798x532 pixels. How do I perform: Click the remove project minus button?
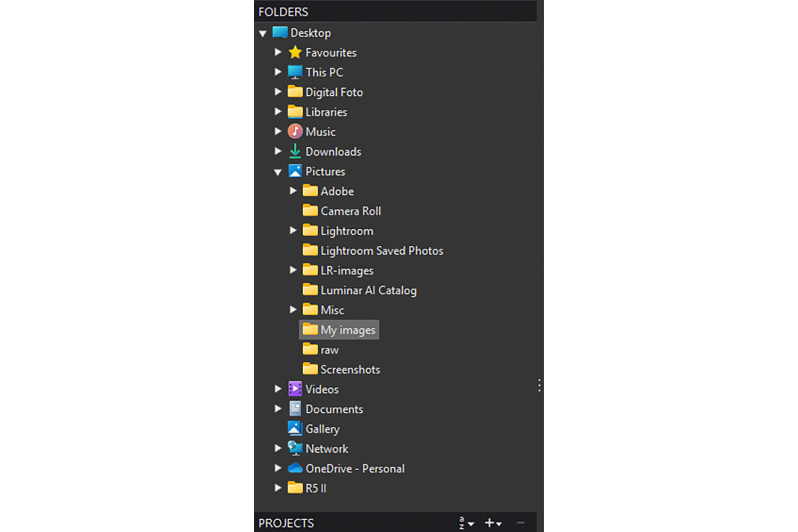521,523
